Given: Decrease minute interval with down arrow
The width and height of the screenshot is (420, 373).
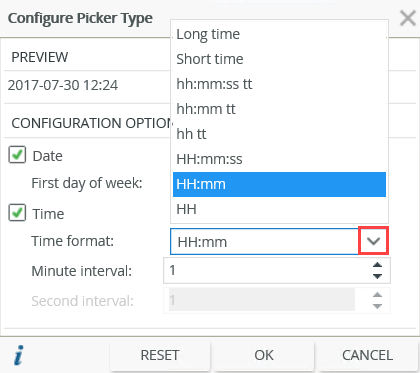Looking at the screenshot, I should (377, 276).
